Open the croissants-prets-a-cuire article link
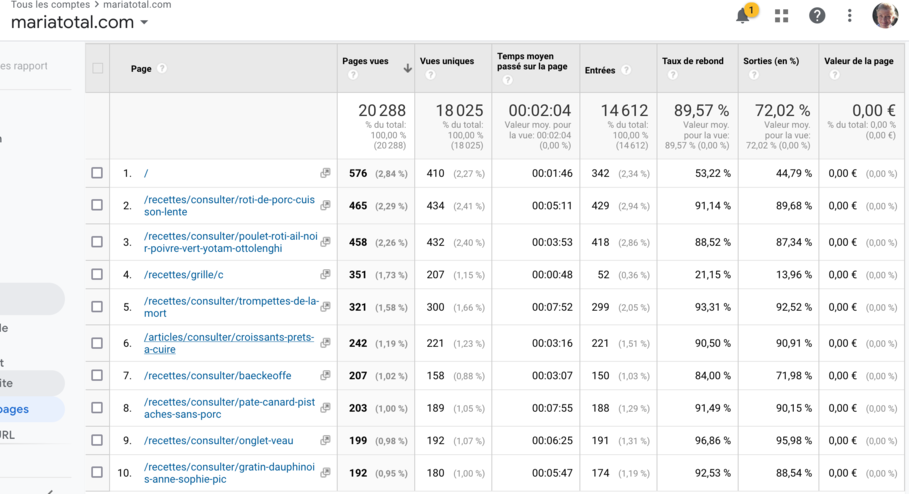909x494 pixels. pyautogui.click(x=228, y=343)
